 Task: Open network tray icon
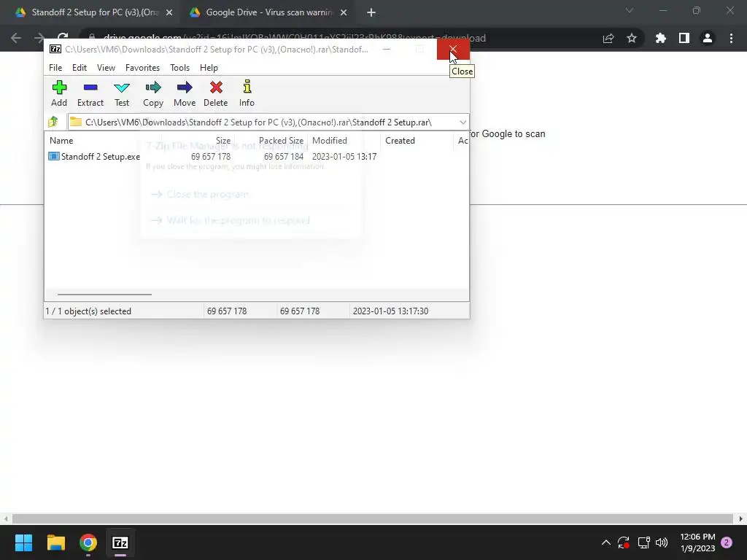point(643,542)
